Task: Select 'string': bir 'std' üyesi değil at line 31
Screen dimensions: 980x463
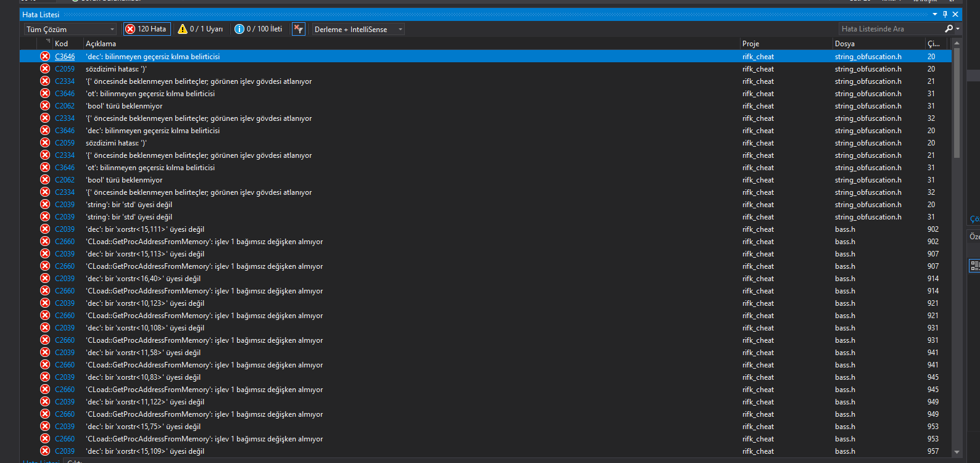Action: click(x=129, y=216)
